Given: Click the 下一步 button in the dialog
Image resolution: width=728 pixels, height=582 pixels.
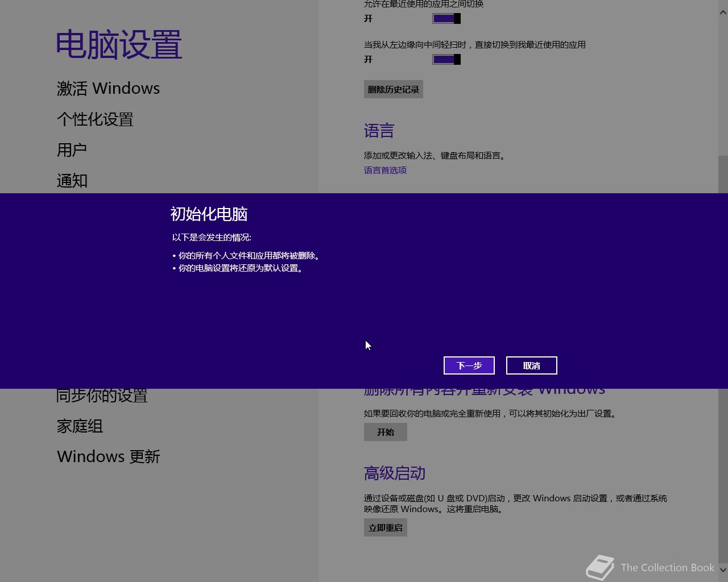Looking at the screenshot, I should pyautogui.click(x=469, y=365).
